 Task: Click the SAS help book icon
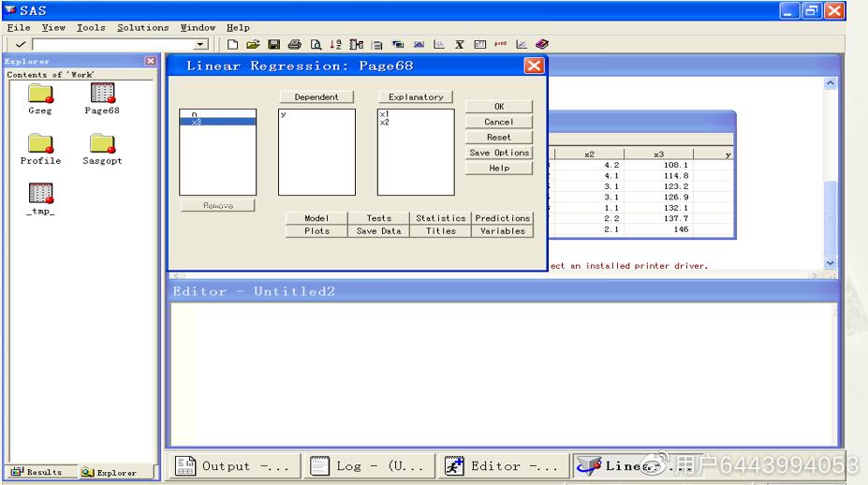coord(543,44)
